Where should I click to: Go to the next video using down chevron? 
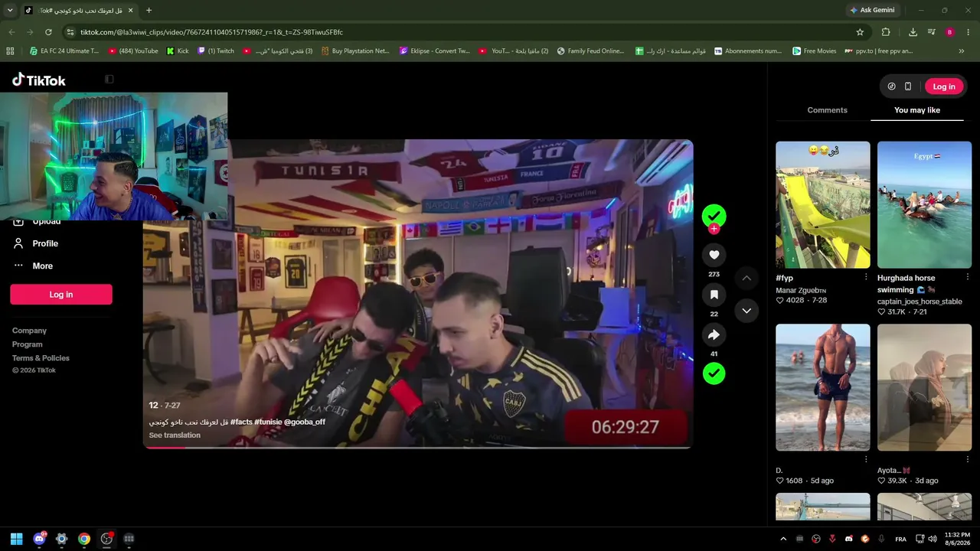pos(746,311)
